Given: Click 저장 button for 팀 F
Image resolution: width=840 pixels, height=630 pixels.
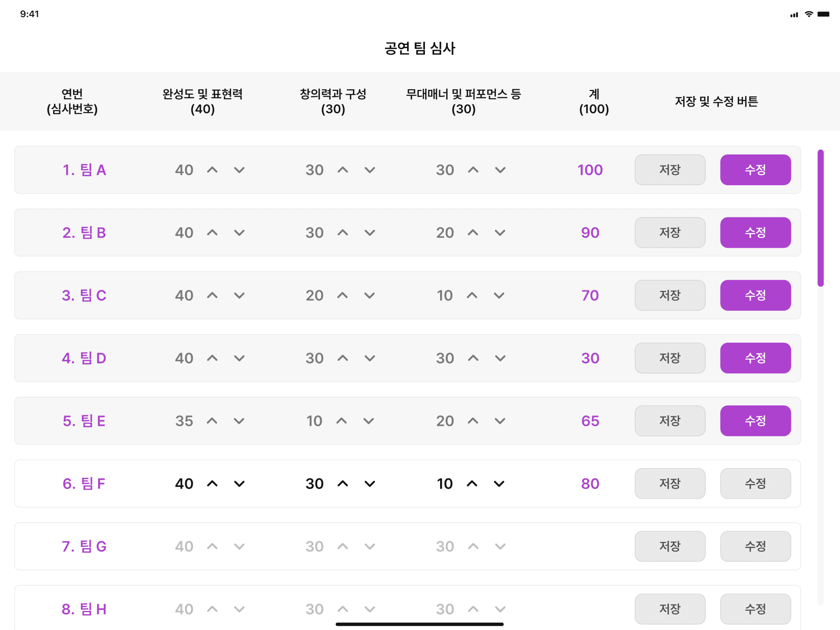Looking at the screenshot, I should (670, 484).
